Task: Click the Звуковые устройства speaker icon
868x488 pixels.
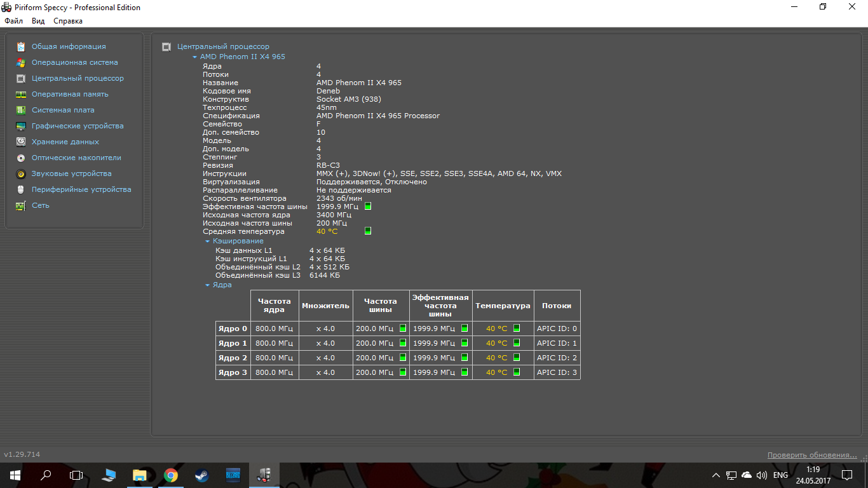Action: tap(21, 173)
